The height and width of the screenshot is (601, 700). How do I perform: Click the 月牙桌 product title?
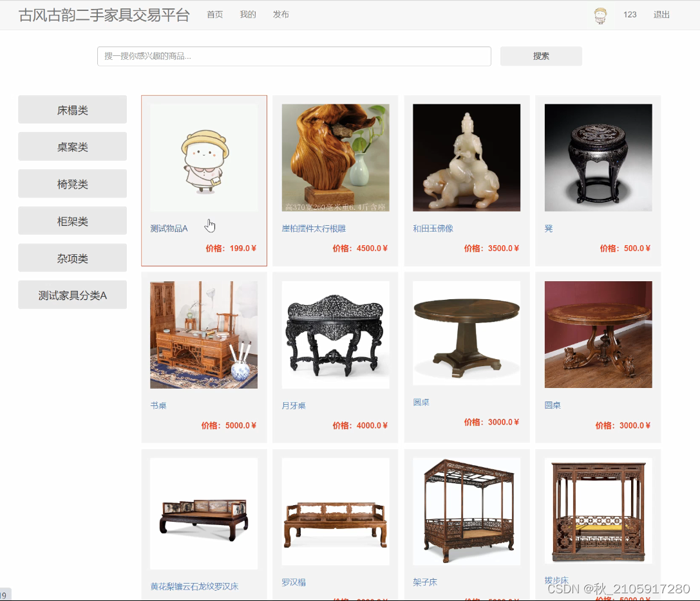coord(294,405)
